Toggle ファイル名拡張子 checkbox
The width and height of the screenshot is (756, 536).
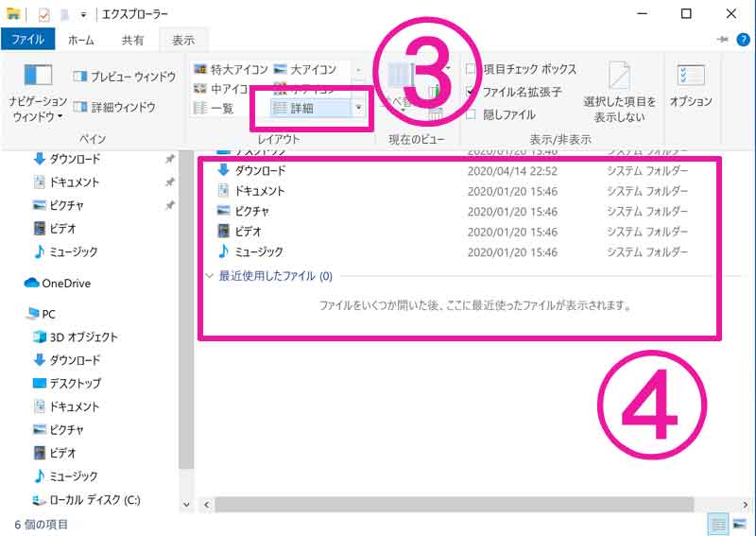[x=471, y=92]
